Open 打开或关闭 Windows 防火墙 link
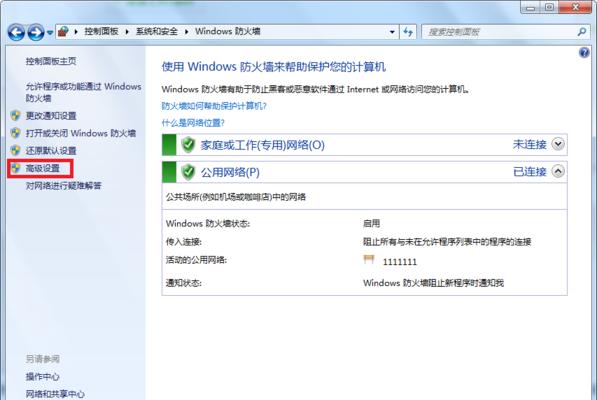The height and width of the screenshot is (400, 597). (81, 133)
